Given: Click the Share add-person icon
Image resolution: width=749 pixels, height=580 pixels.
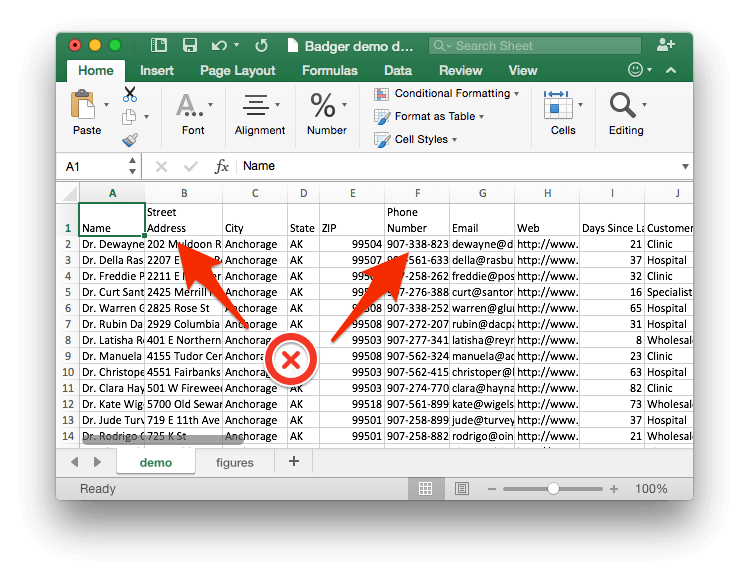Looking at the screenshot, I should click(x=665, y=45).
